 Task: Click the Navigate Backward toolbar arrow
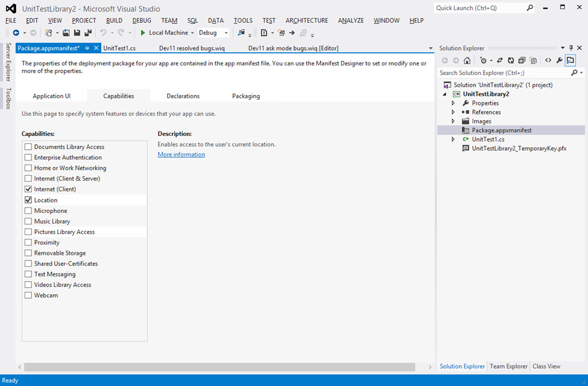[16, 33]
